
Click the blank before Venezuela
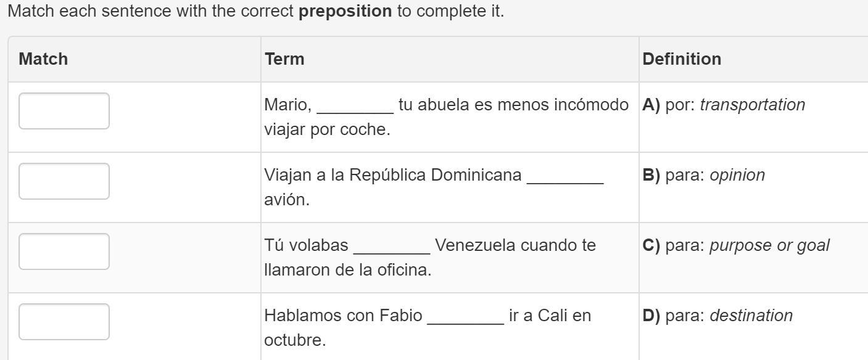[x=392, y=247]
